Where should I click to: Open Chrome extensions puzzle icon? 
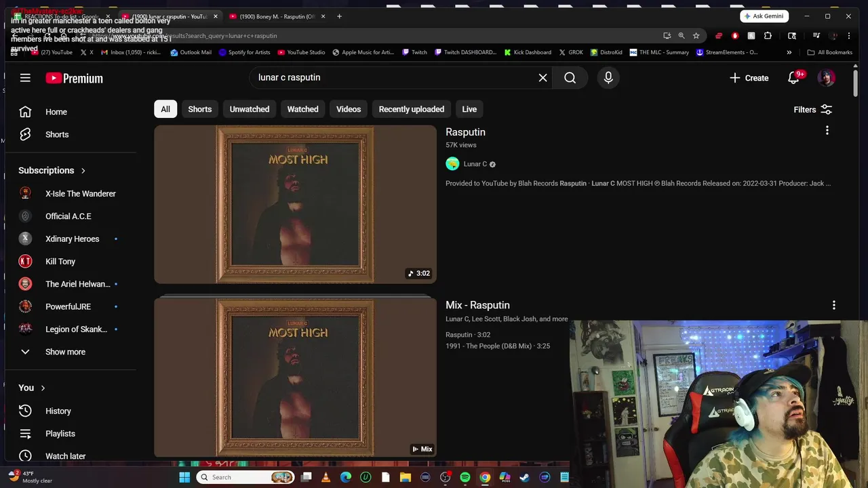pos(768,36)
